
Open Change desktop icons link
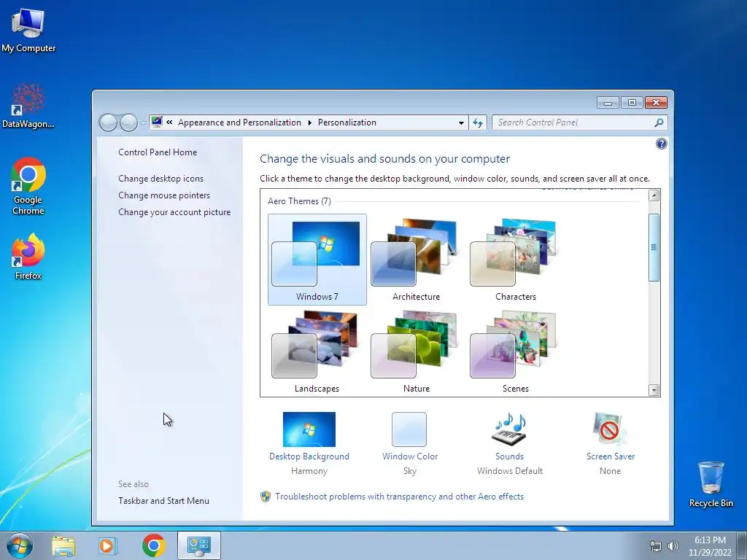coord(161,179)
